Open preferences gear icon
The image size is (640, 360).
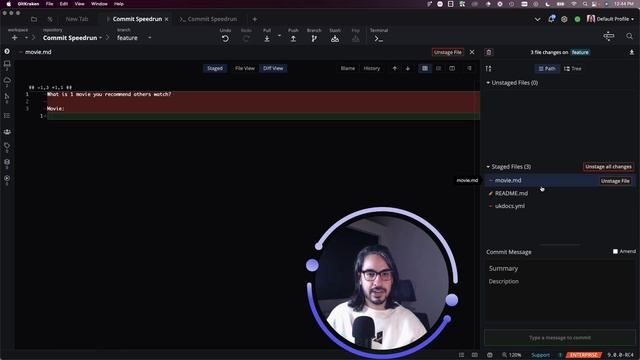coord(564,19)
